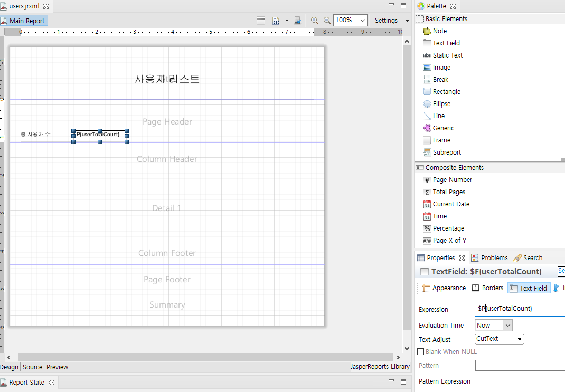This screenshot has height=392, width=565.
Task: Open the Text Adjust CutText combo
Action: click(500, 339)
